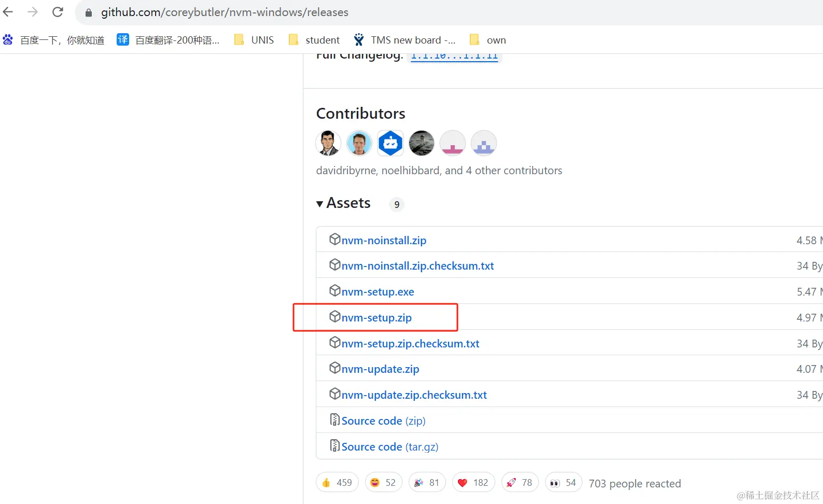
Task: Click the blue hexagon bot contributor avatar
Action: [390, 143]
